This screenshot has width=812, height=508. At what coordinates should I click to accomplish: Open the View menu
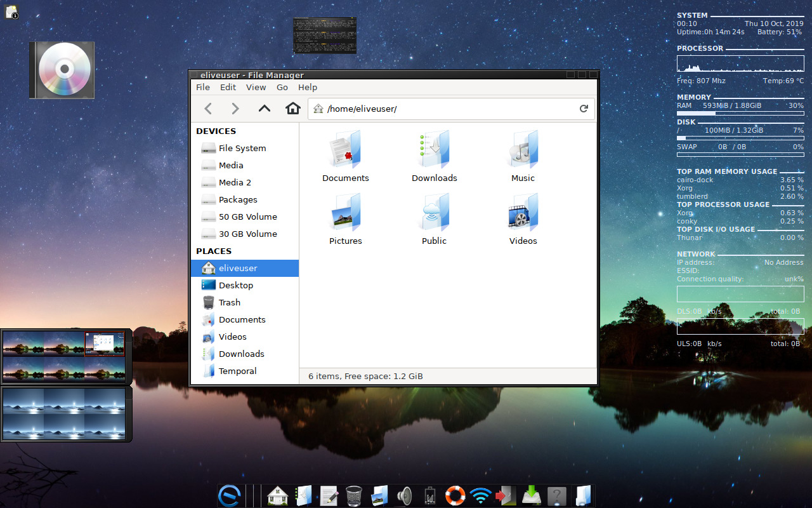click(256, 88)
